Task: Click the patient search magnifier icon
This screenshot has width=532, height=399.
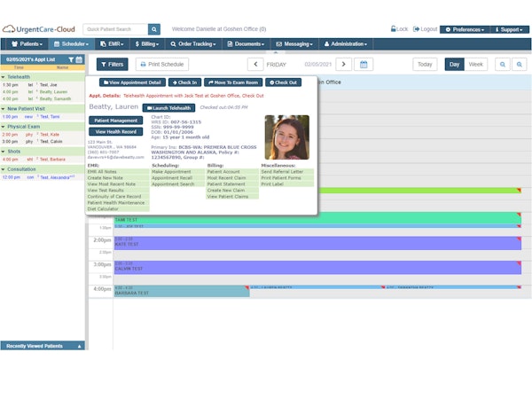Action: click(154, 29)
